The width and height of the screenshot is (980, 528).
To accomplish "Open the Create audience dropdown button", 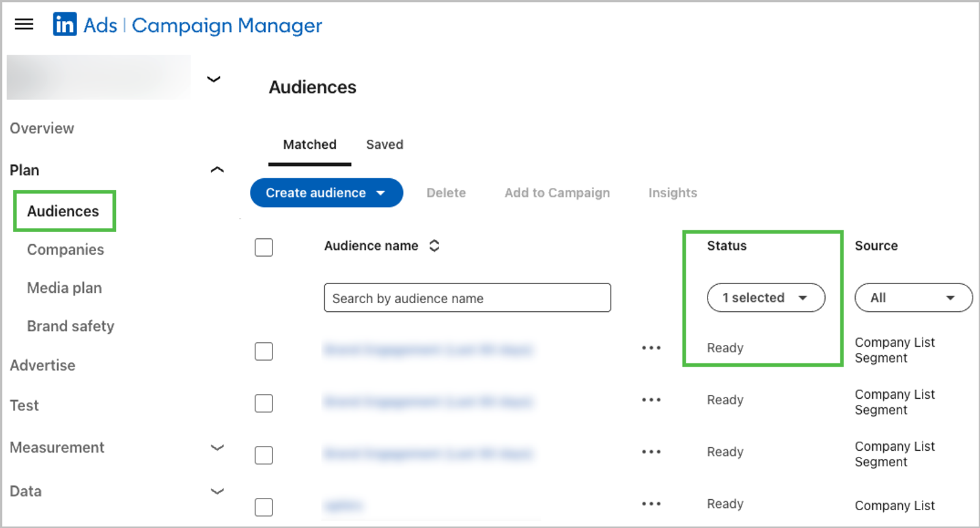I will pyautogui.click(x=326, y=193).
